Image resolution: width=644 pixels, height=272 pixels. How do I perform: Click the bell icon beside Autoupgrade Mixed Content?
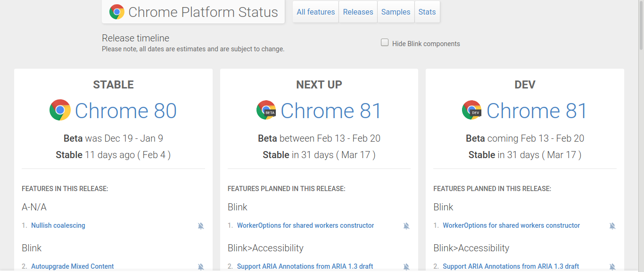coord(201,266)
